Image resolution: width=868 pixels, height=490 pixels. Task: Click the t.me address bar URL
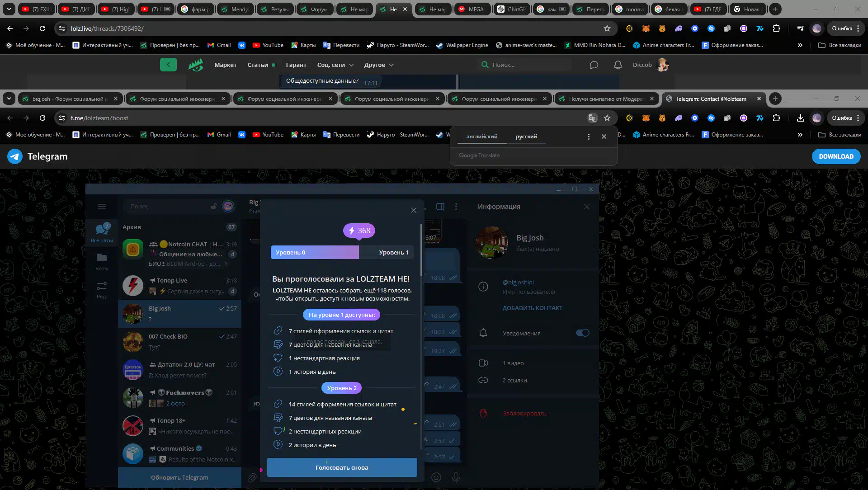(99, 118)
